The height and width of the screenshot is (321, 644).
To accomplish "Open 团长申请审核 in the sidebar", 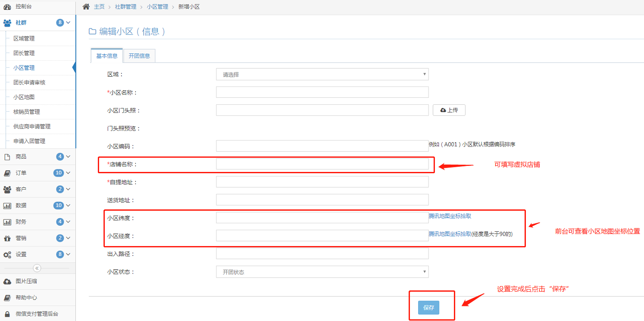I will pos(29,82).
